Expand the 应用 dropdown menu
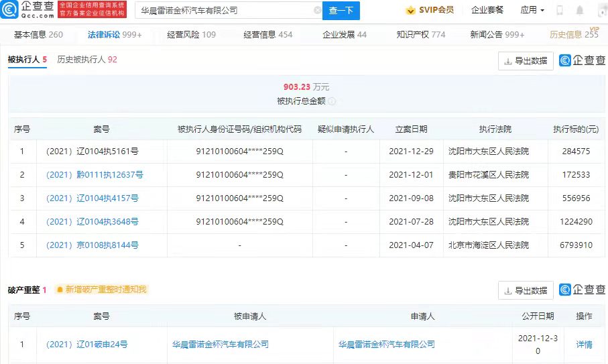Screen dimensions: 608x364 pos(532,11)
